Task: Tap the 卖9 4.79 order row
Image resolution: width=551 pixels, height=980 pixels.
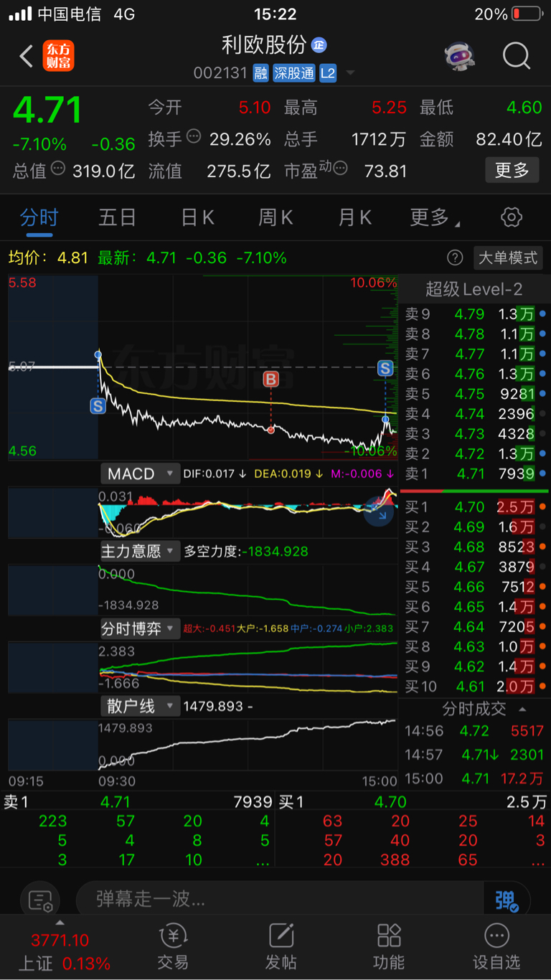Action: tap(474, 314)
